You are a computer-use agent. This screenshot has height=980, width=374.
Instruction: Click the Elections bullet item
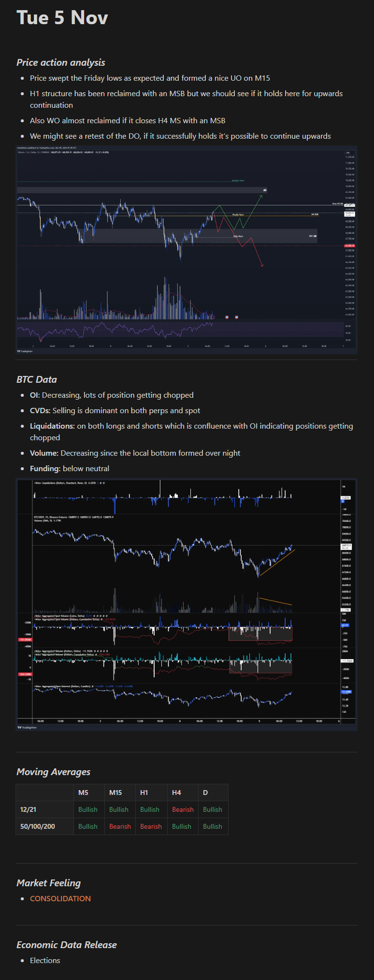(x=45, y=960)
